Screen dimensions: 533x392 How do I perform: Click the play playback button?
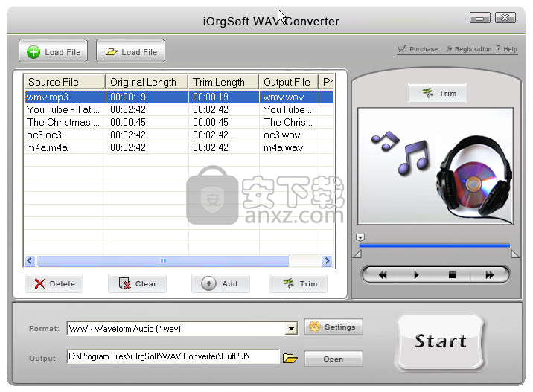[416, 274]
